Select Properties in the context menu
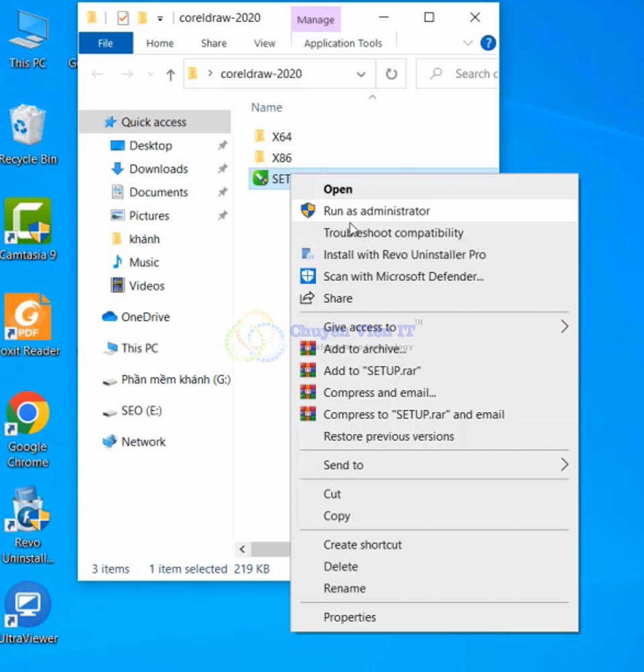The height and width of the screenshot is (672, 644). click(350, 617)
